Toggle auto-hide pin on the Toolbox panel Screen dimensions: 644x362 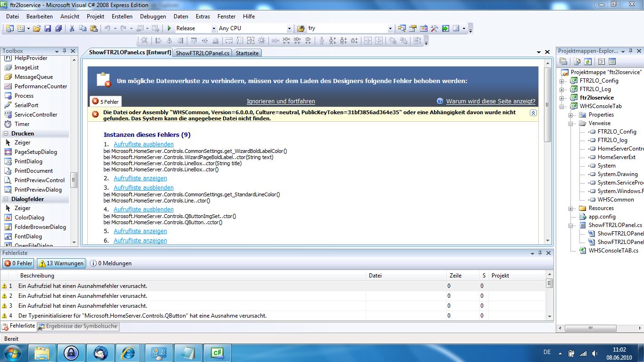click(64, 51)
